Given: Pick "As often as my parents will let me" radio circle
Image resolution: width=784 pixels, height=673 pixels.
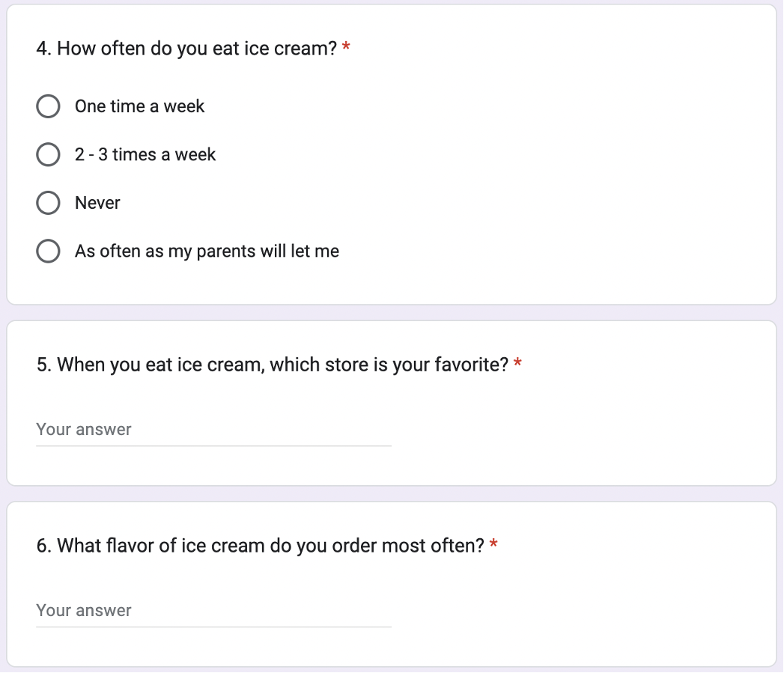Looking at the screenshot, I should pos(48,251).
